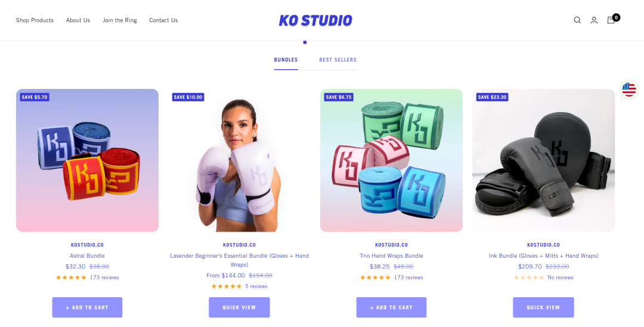The image size is (644, 327).
Task: Click the Lavender bundle star rating
Action: 227,286
